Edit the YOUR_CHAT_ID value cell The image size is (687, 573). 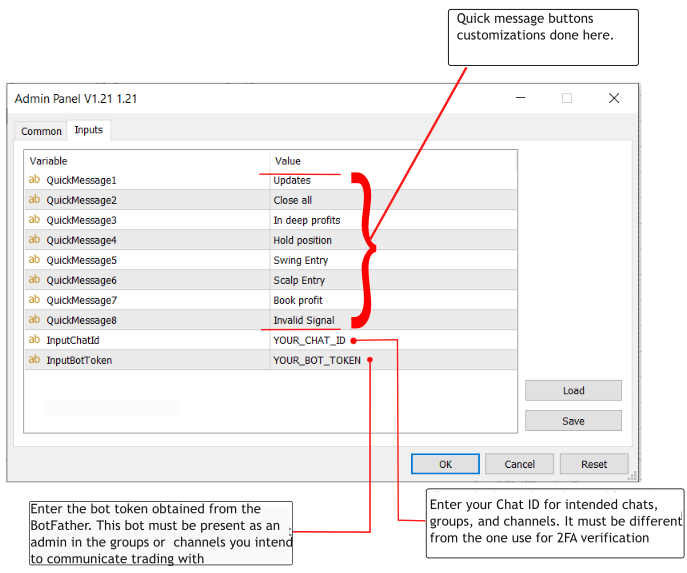393,340
